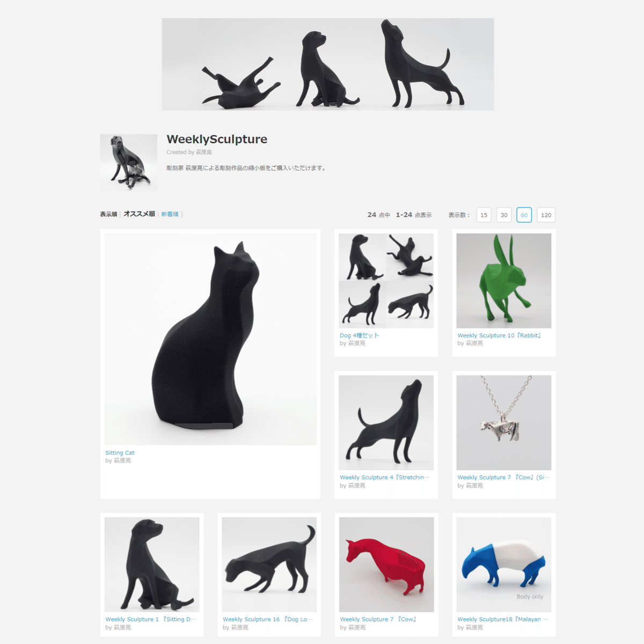
Task: Open the green Rabbit sculpture thumbnail
Action: [x=503, y=281]
